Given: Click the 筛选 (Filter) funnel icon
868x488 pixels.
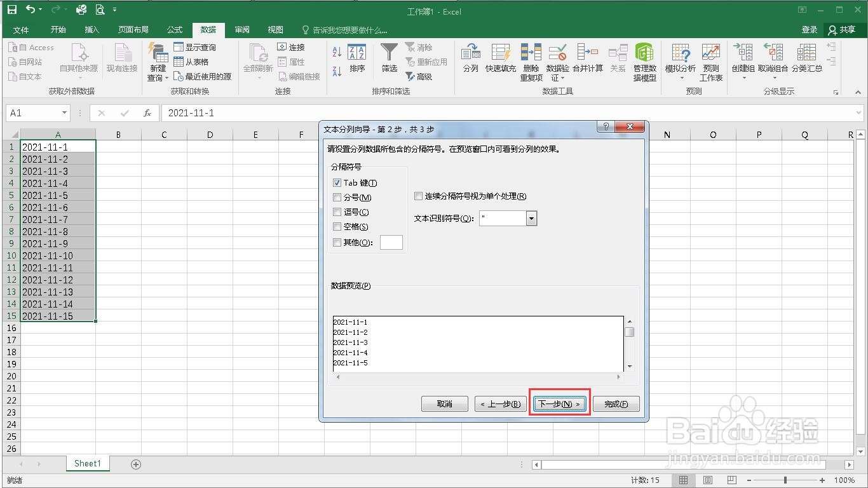Looking at the screenshot, I should point(389,57).
